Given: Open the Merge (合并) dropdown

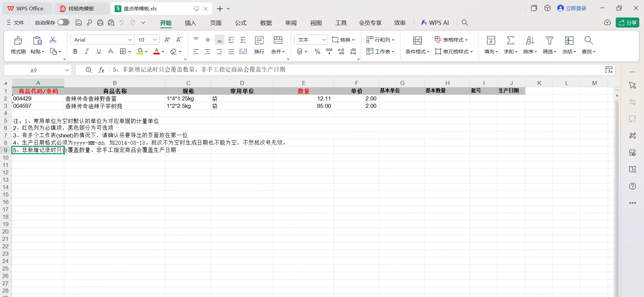Looking at the screenshot, I should tap(278, 51).
